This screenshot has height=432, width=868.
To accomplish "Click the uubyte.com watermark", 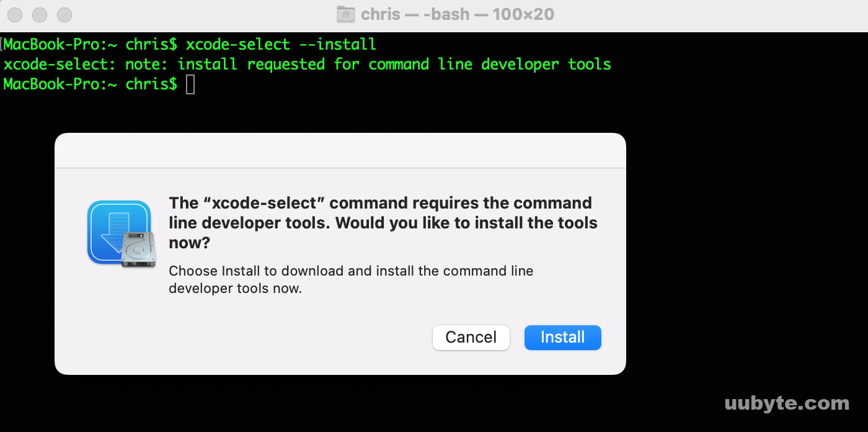I will coord(787,403).
